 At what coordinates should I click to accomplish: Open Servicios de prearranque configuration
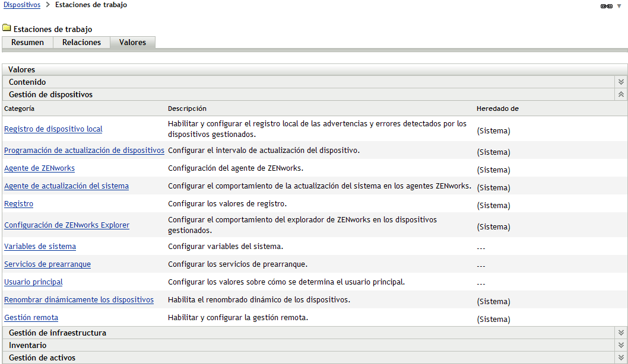click(x=48, y=264)
